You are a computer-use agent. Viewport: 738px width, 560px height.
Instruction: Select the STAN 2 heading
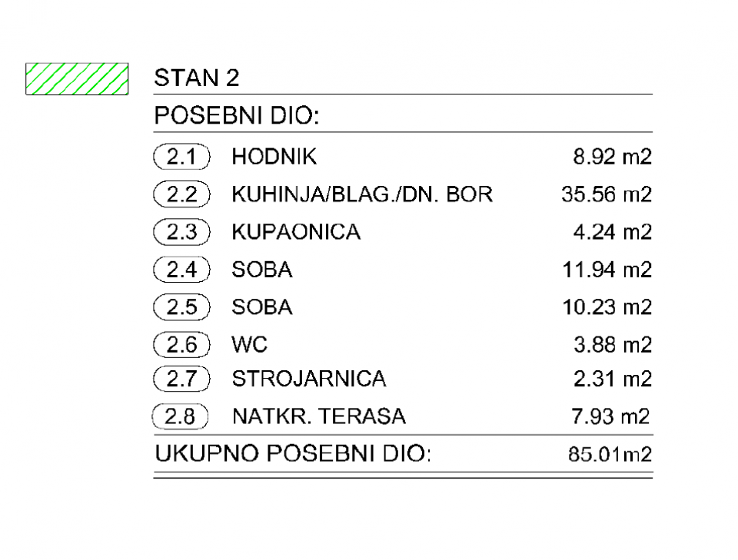click(197, 78)
